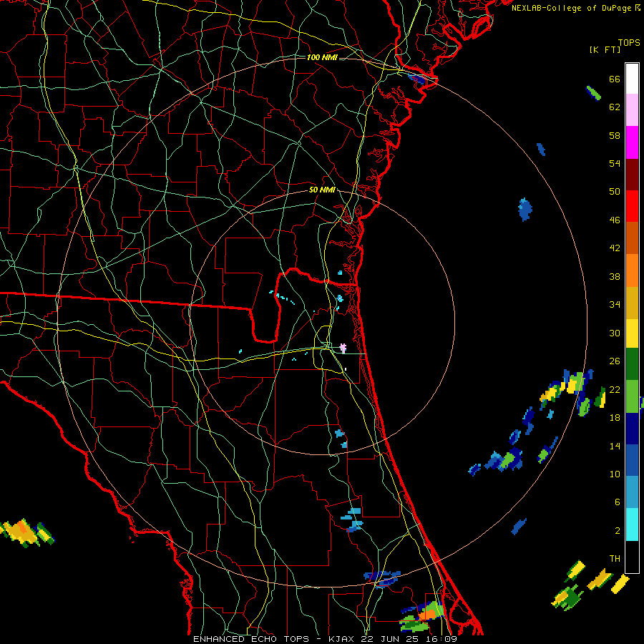Click the [K FT] units label
The image size is (644, 644).
point(605,50)
